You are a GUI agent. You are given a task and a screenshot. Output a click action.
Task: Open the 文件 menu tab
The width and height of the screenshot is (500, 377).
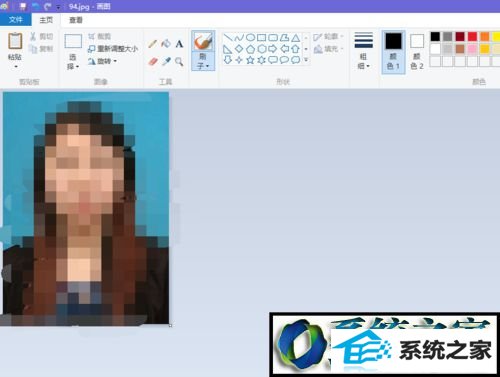pyautogui.click(x=16, y=20)
